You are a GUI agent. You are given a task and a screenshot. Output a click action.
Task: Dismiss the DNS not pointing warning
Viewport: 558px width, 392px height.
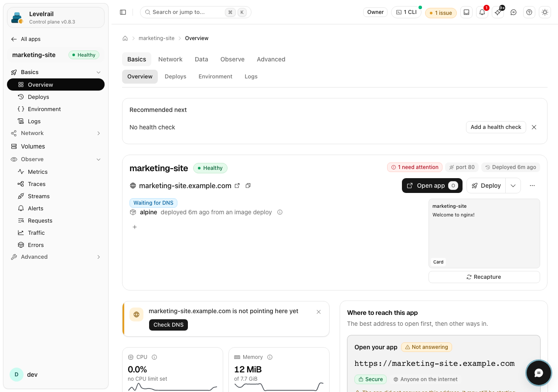(x=319, y=312)
